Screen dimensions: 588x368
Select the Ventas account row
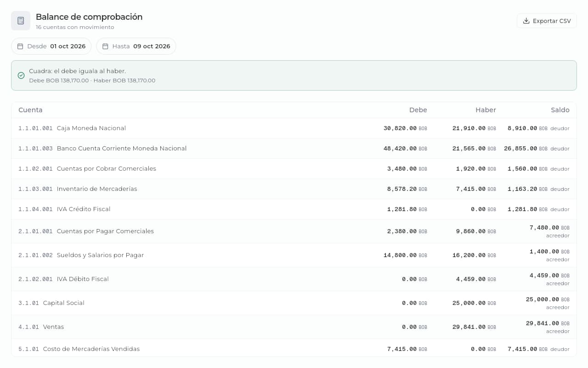point(294,327)
